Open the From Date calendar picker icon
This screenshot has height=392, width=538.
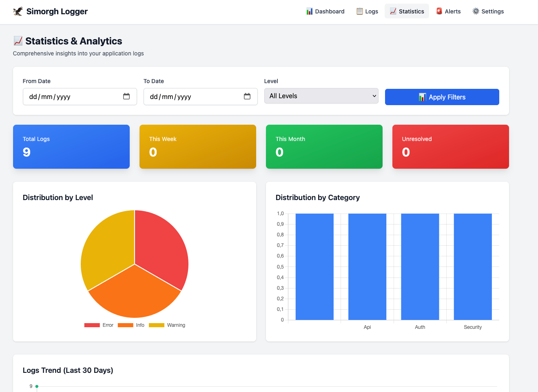coord(126,97)
